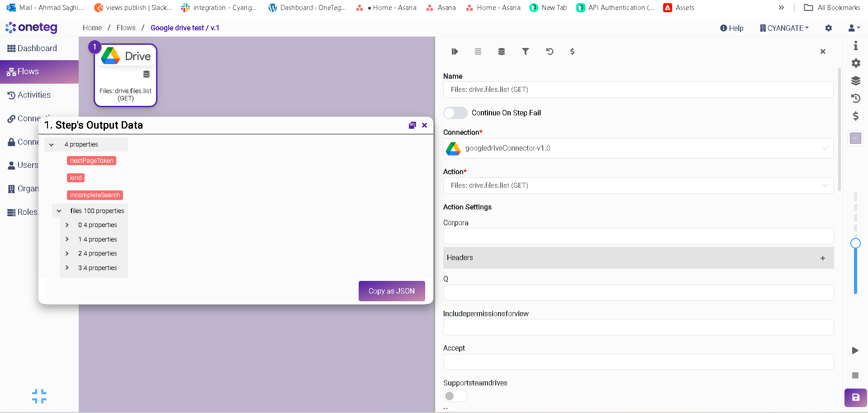This screenshot has width=868, height=413.
Task: Click the Flows breadcrumb link
Action: click(x=126, y=28)
